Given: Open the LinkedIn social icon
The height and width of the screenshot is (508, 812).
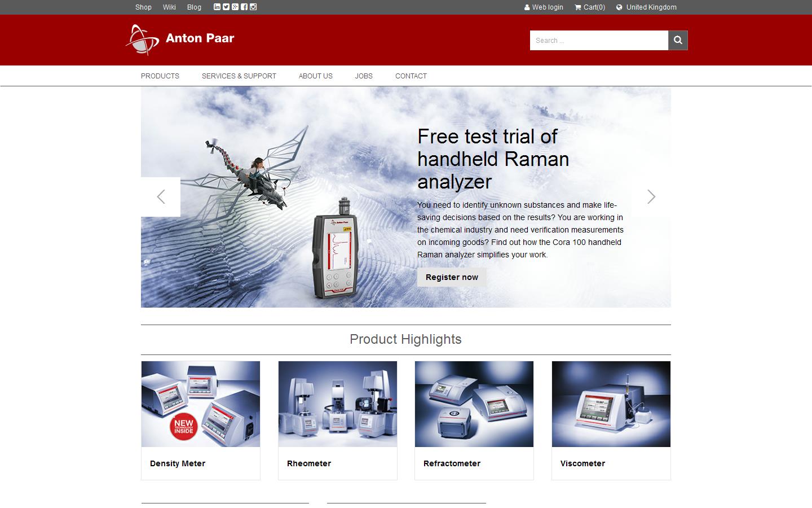Looking at the screenshot, I should tap(217, 7).
